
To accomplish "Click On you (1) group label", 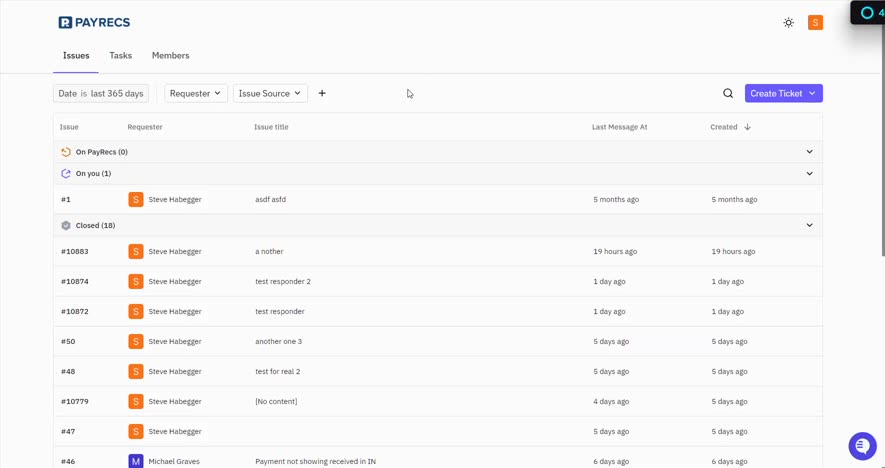I will point(93,173).
